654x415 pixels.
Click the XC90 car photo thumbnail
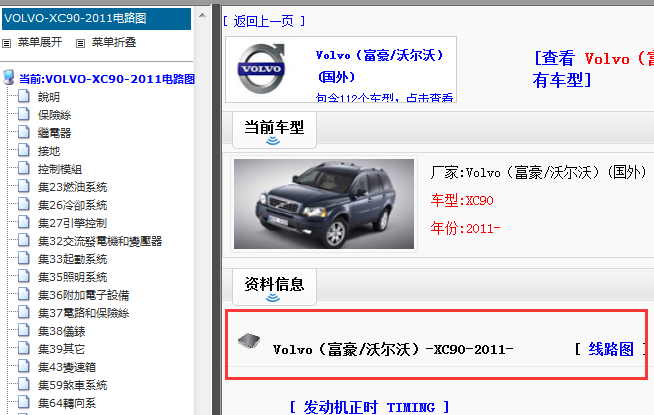tap(324, 204)
